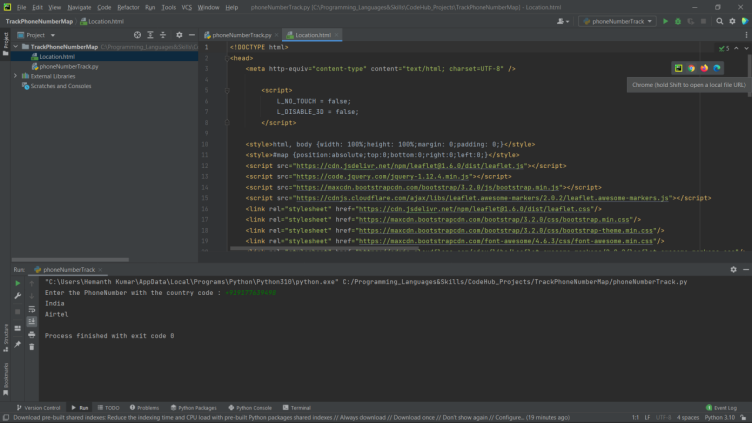This screenshot has height=424, width=753.
Task: Select Scratches and Consoles node
Action: click(61, 86)
